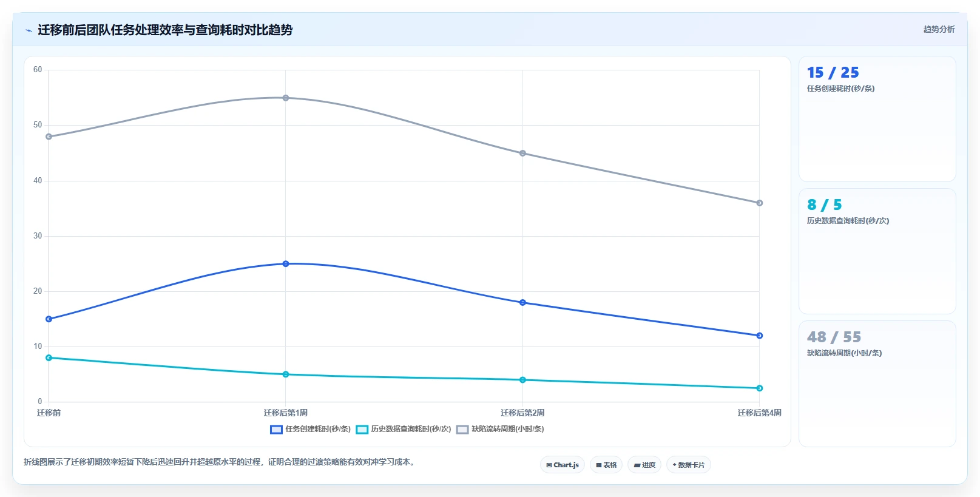Screen dimensions: 980x497
Task: Toggle the 任务创建耗时(秒/条) legend swatch
Action: [x=276, y=430]
